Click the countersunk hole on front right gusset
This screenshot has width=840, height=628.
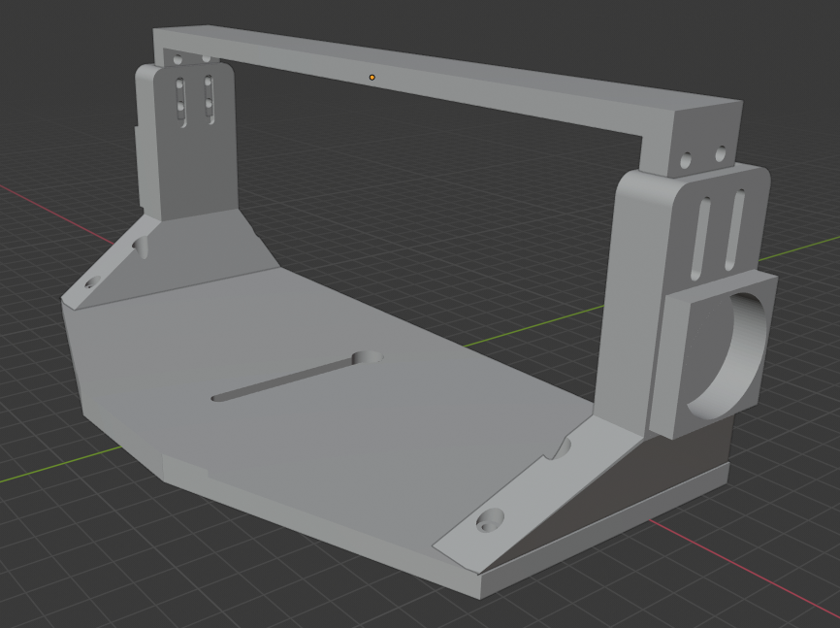(490, 519)
